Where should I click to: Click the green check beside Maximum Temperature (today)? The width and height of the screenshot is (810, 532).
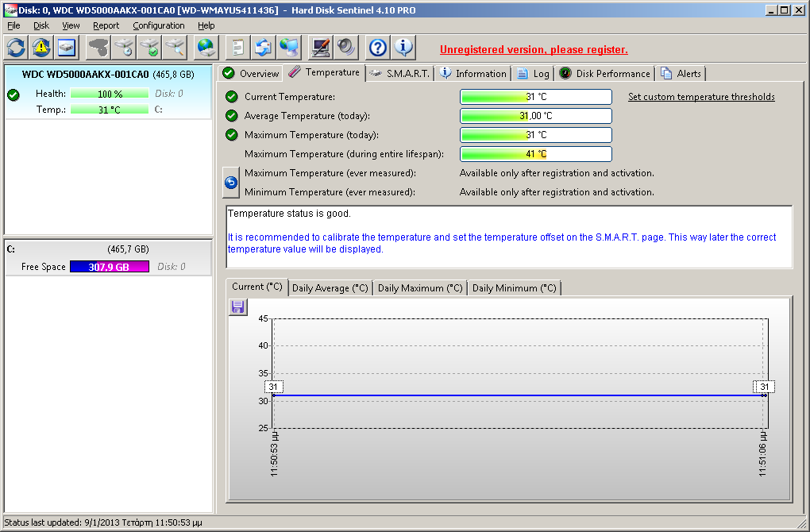click(231, 135)
